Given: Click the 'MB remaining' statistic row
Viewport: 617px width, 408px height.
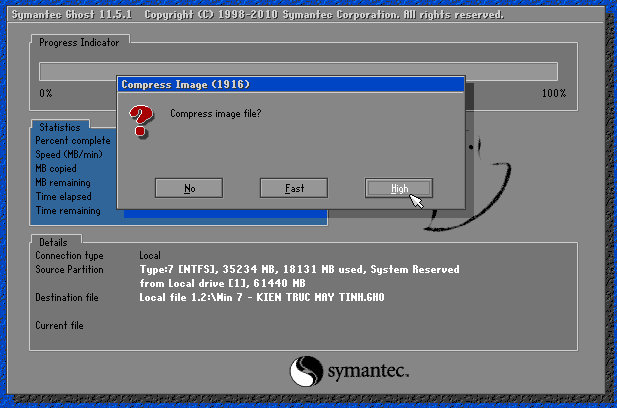Looking at the screenshot, I should tap(63, 183).
